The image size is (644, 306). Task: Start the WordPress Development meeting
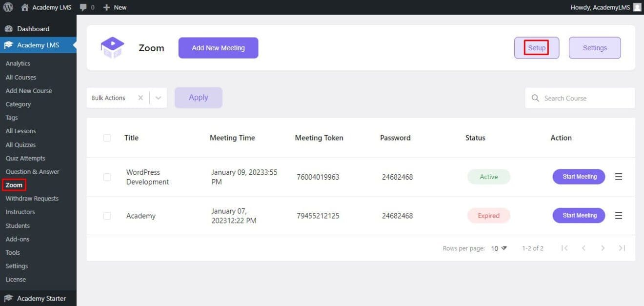(579, 177)
